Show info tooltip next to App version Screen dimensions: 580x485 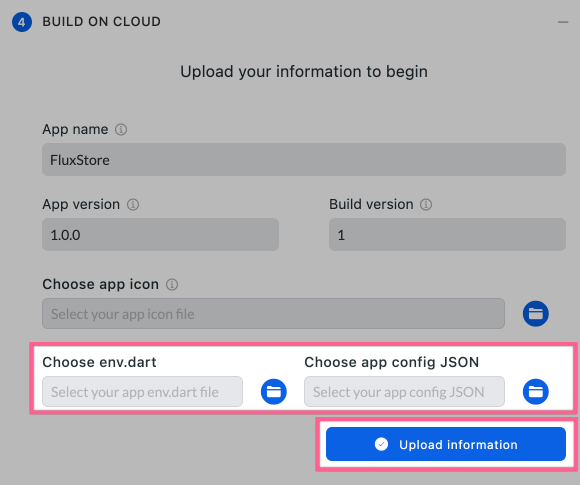coord(133,204)
